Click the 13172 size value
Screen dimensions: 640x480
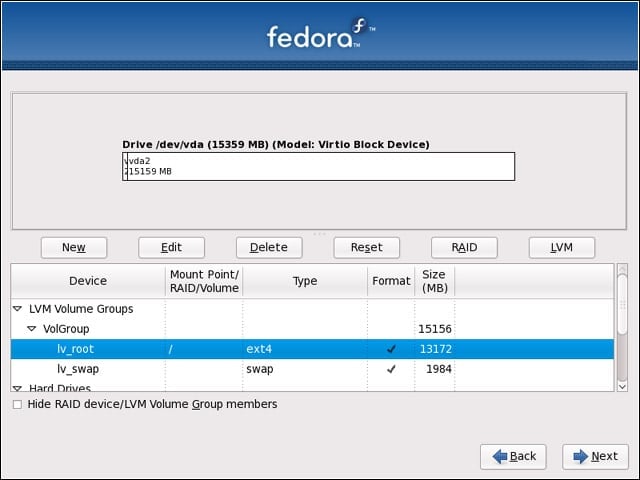click(x=436, y=349)
